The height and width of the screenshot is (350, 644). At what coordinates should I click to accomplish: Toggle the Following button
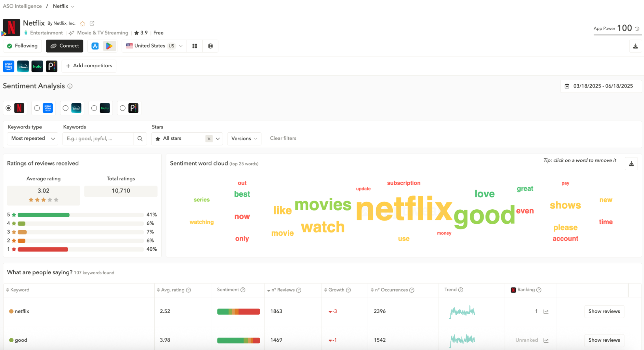point(23,46)
